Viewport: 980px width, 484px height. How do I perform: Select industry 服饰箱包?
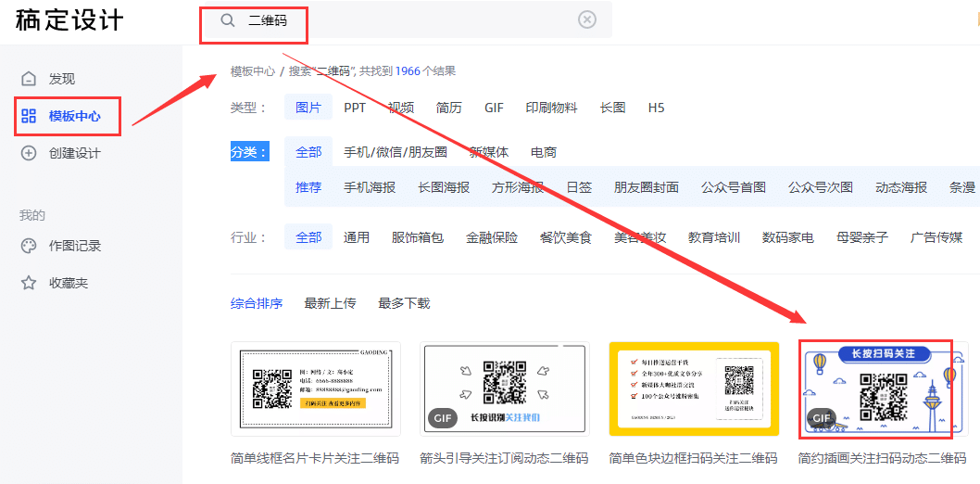(x=418, y=237)
